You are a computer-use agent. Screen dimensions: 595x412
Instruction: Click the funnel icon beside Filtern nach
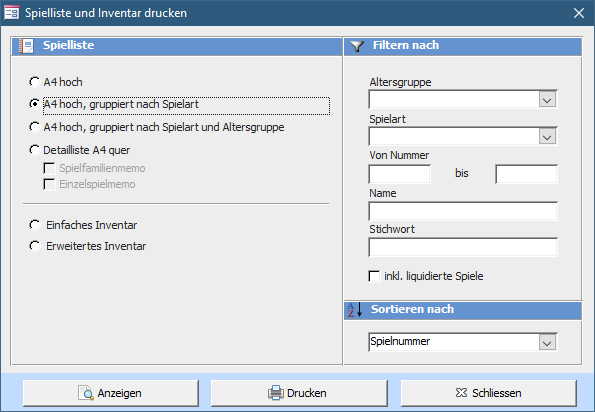(x=357, y=46)
